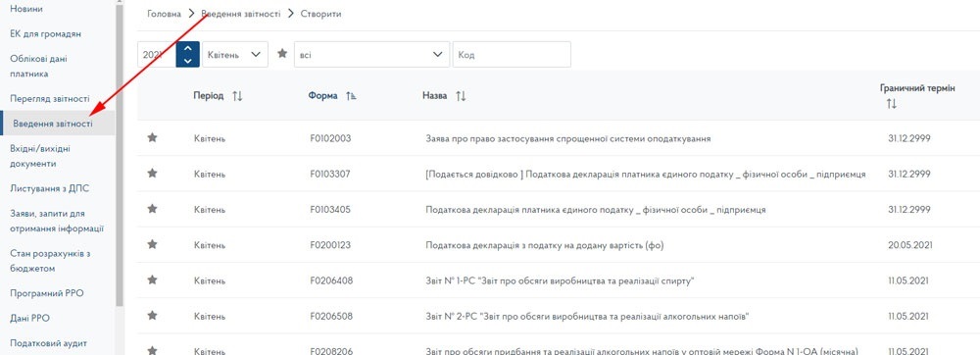Click deadline 20.05.2021 in VAT row
Image resolution: width=980 pixels, height=355 pixels.
tap(910, 245)
